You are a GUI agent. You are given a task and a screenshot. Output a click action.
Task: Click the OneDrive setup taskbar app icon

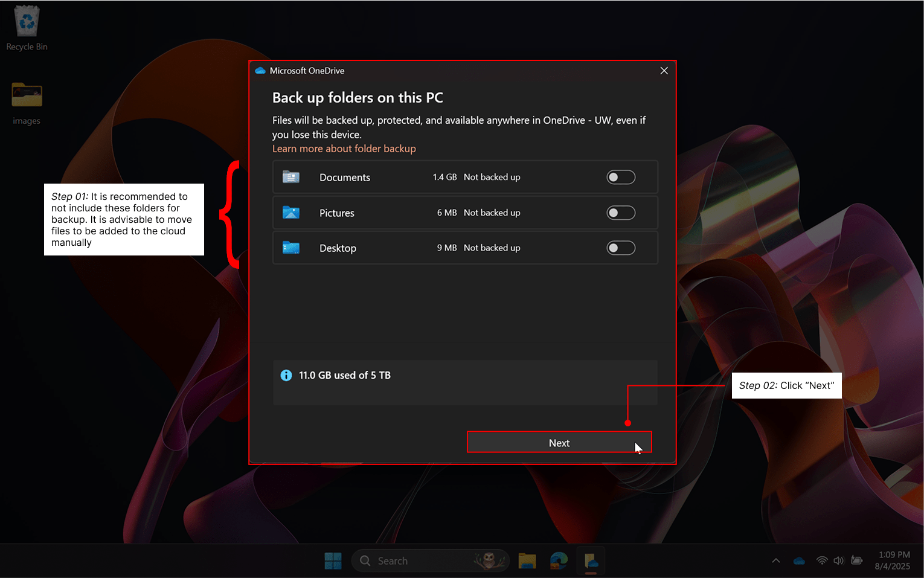(591, 561)
